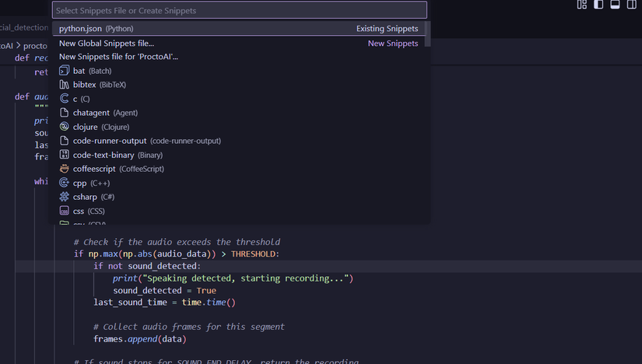
Task: Toggle the bottom Panel visibility
Action: pos(615,5)
